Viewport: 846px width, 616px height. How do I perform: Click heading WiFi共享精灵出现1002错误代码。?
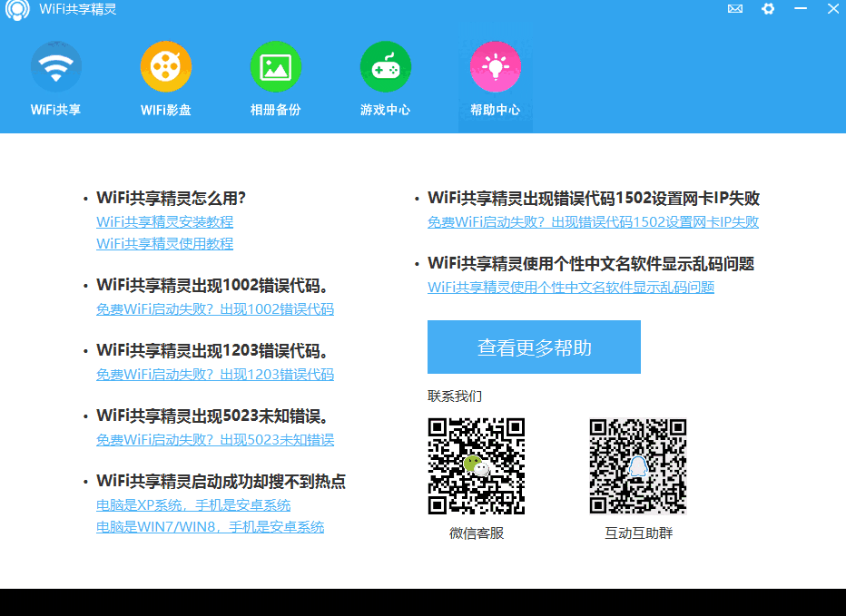pos(213,286)
